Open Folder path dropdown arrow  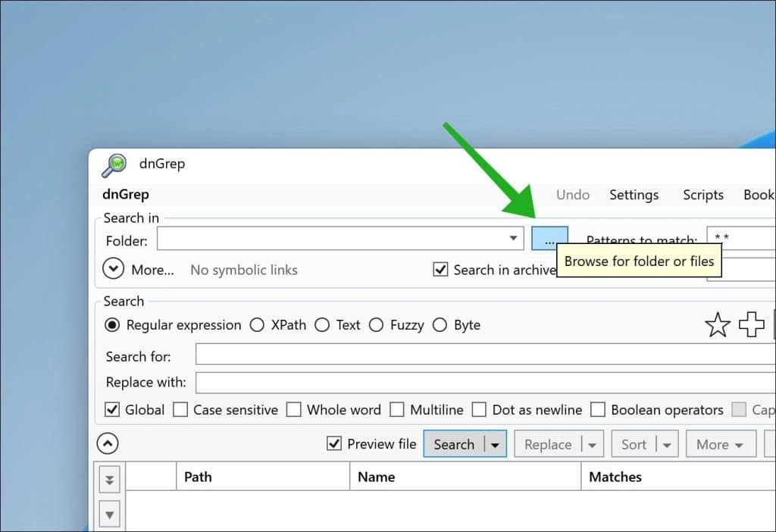[x=513, y=239]
